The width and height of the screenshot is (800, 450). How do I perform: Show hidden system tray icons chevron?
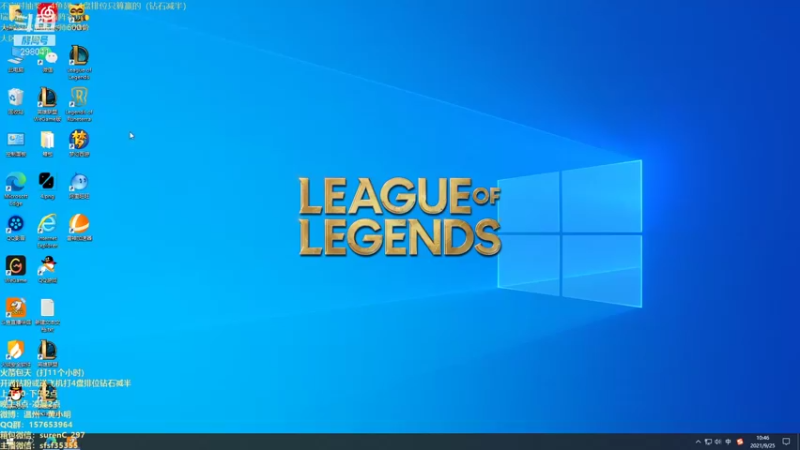[x=698, y=442]
